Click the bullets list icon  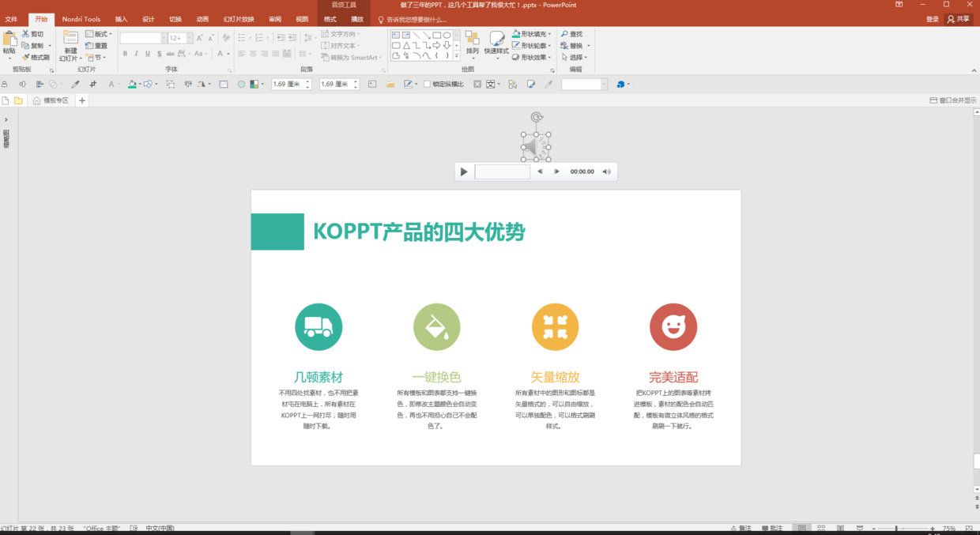click(243, 38)
